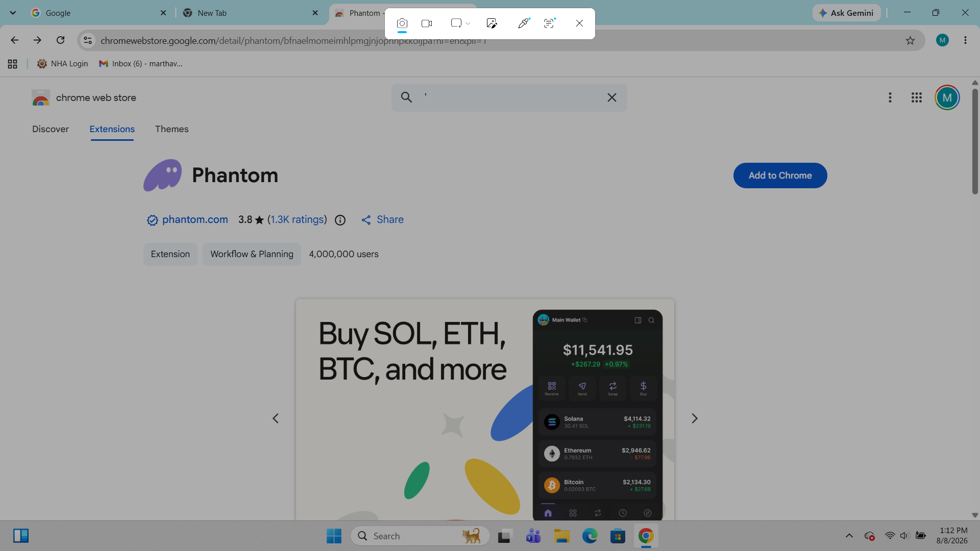
Task: Open the snip shape dropdown in snipping toolbar
Action: [x=460, y=23]
